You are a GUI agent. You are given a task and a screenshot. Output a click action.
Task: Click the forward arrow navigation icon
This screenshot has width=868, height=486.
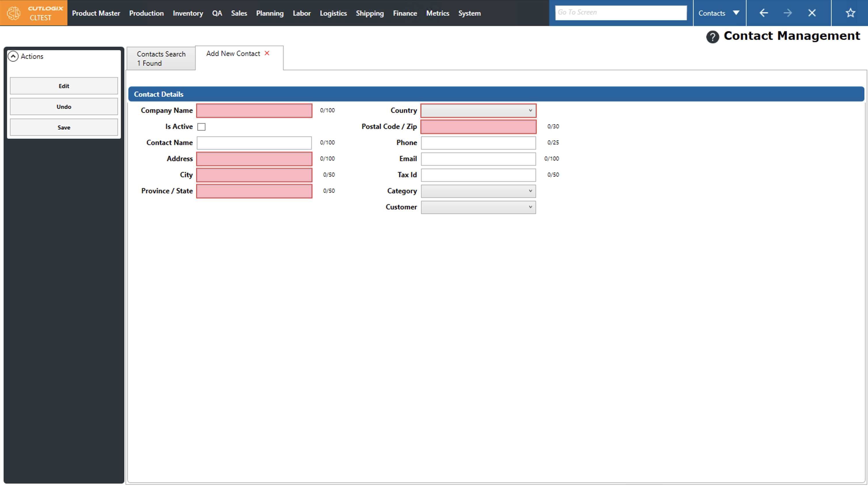[787, 13]
